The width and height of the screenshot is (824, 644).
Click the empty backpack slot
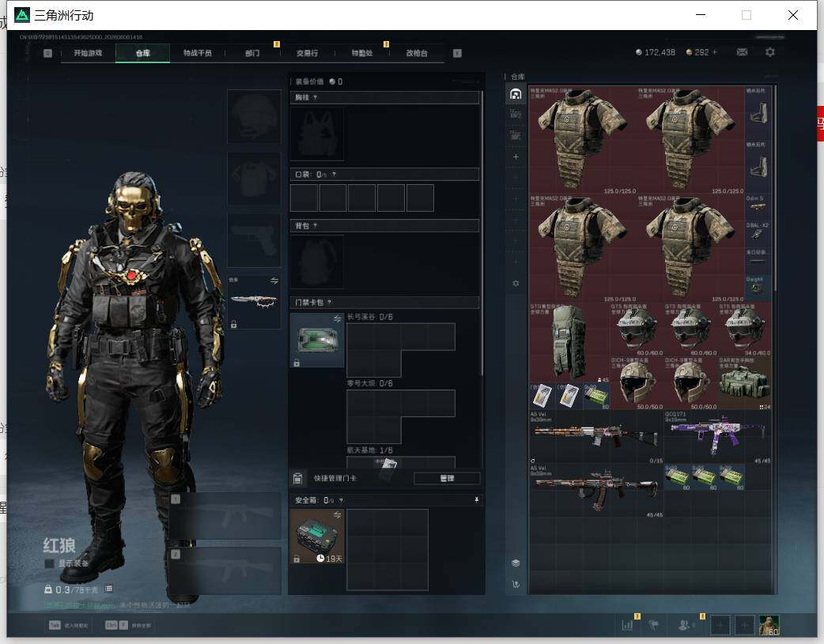pyautogui.click(x=317, y=262)
